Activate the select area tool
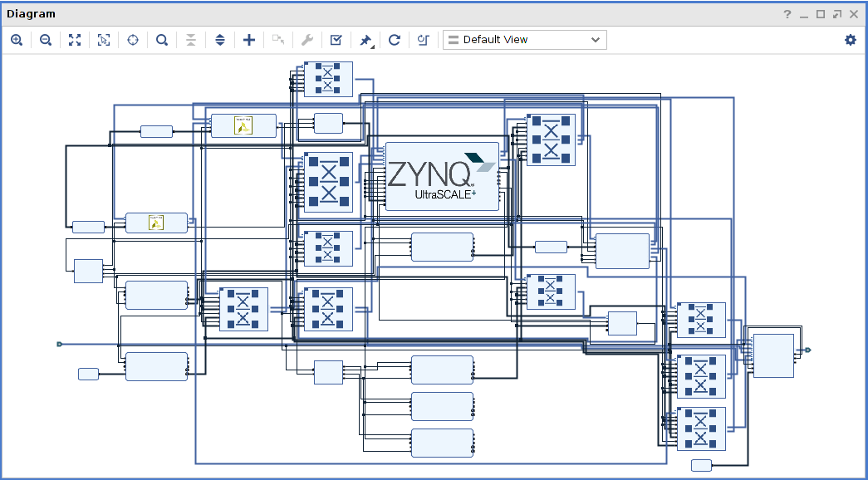This screenshot has height=480, width=868. (104, 40)
